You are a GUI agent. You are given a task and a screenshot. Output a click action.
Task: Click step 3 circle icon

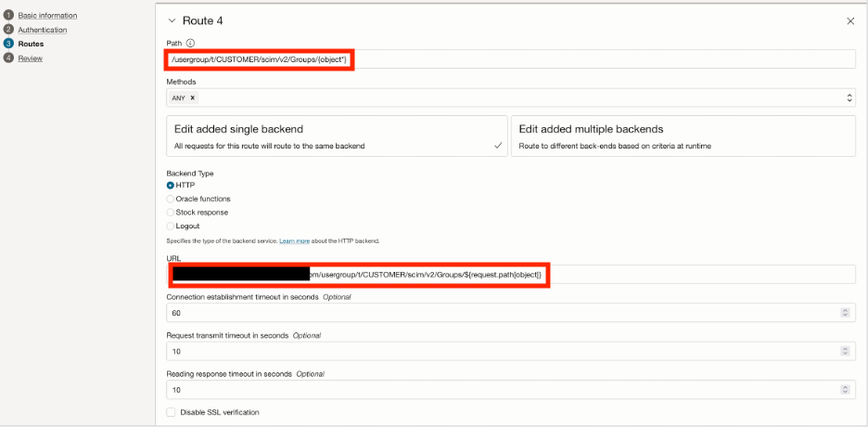[x=8, y=44]
